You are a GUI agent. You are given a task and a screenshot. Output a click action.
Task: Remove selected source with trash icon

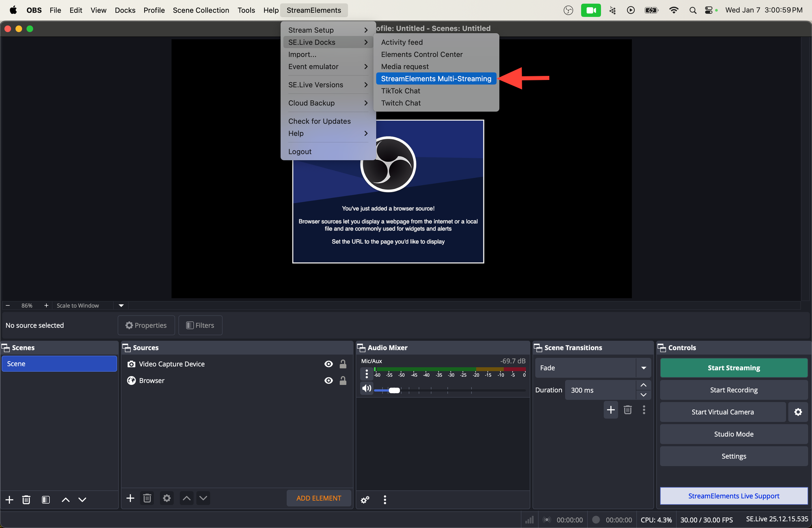tap(147, 498)
